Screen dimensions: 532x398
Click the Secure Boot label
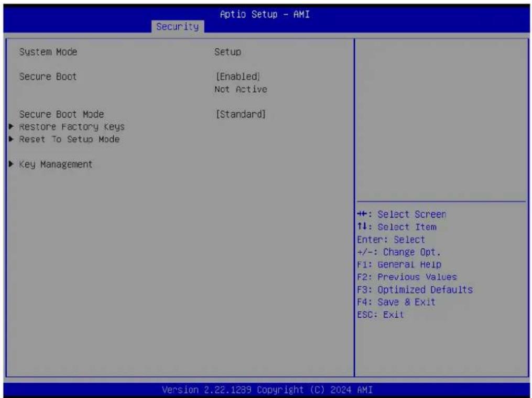point(48,77)
